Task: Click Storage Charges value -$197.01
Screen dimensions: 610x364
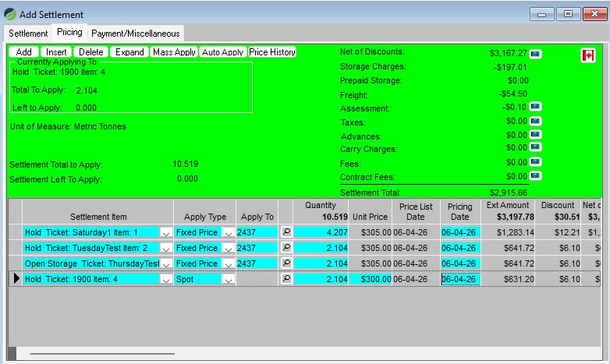Action: [510, 67]
